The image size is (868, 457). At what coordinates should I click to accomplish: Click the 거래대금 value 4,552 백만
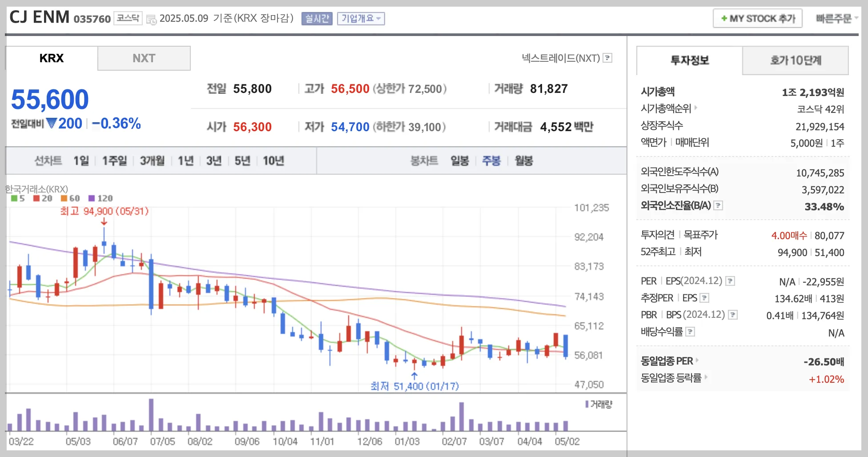pyautogui.click(x=567, y=127)
